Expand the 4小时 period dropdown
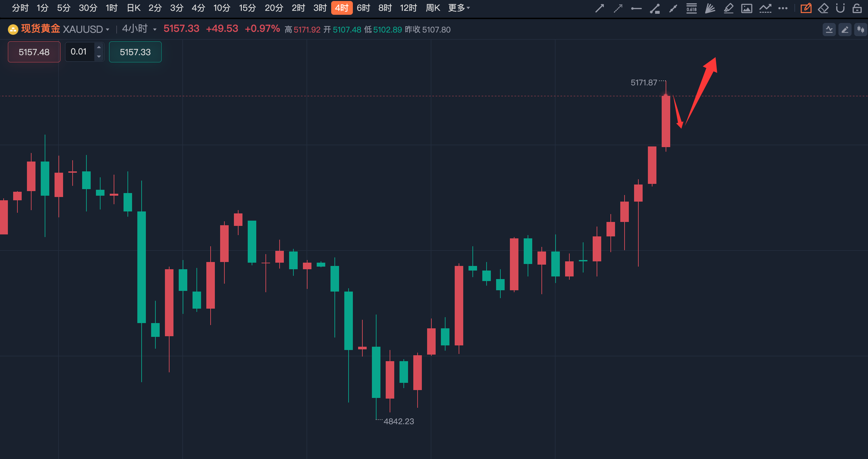 [155, 30]
